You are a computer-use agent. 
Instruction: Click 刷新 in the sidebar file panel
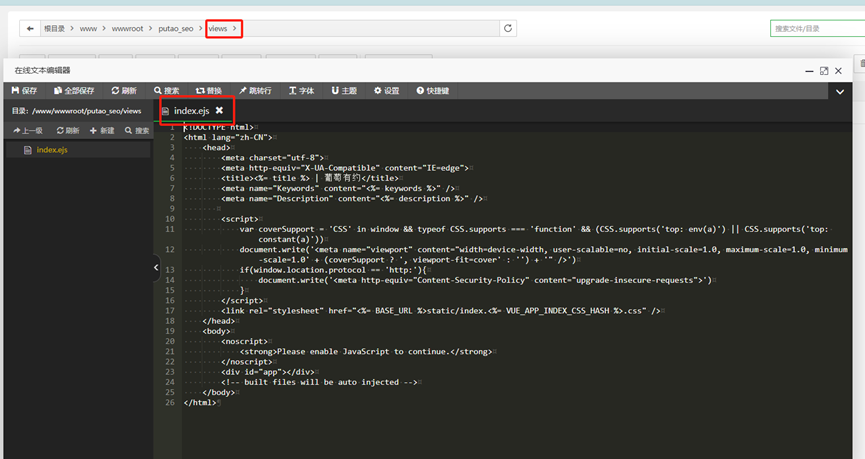point(68,131)
